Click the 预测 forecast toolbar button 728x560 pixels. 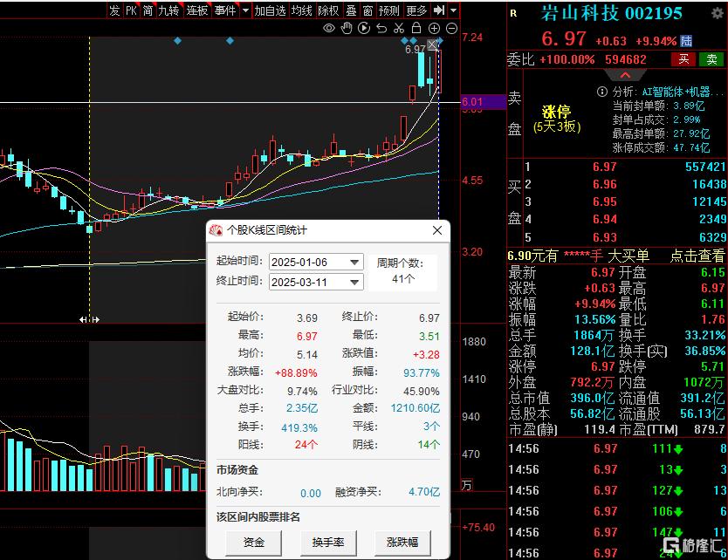(x=389, y=10)
